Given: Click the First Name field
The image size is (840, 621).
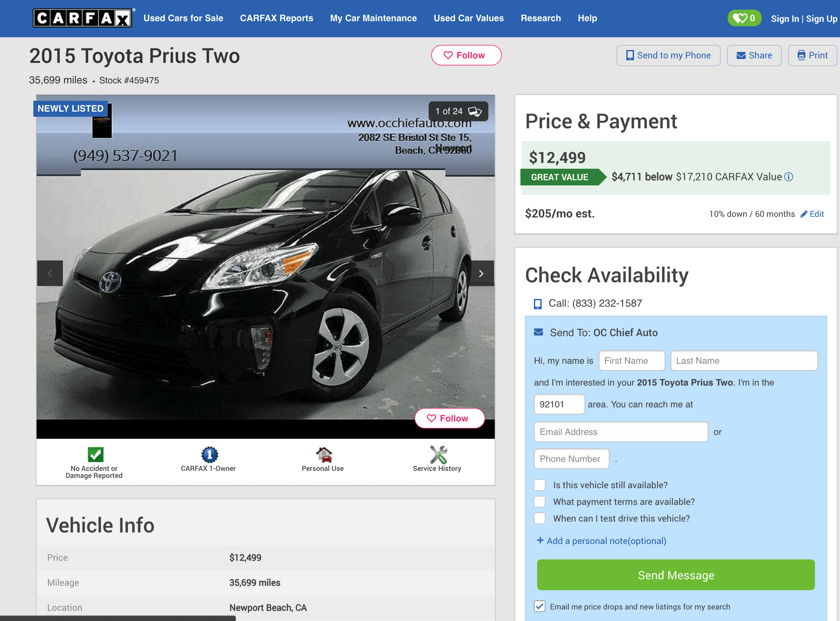Looking at the screenshot, I should 632,361.
